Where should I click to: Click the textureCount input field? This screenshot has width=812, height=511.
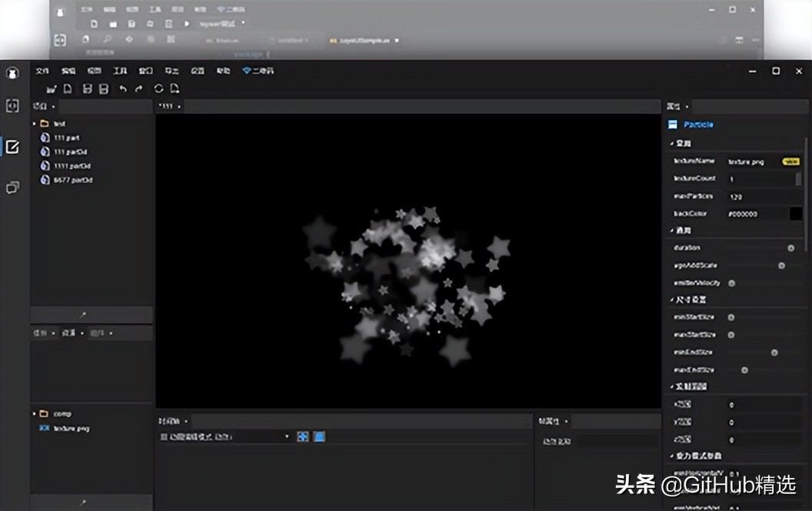(761, 179)
